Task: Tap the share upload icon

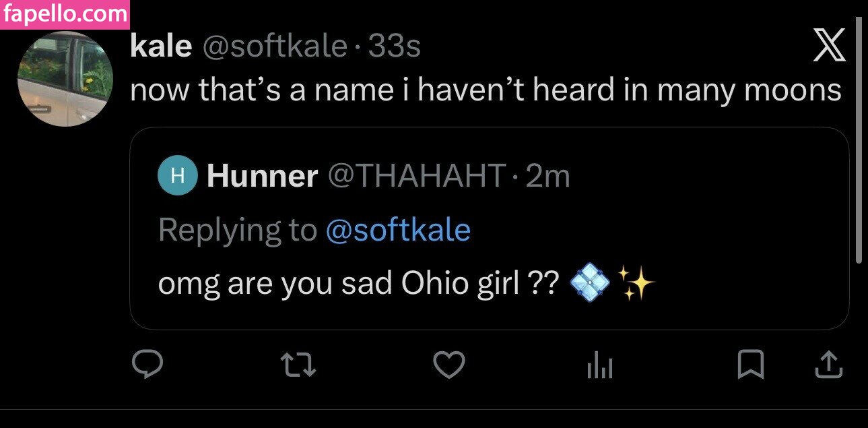Action: 829,365
